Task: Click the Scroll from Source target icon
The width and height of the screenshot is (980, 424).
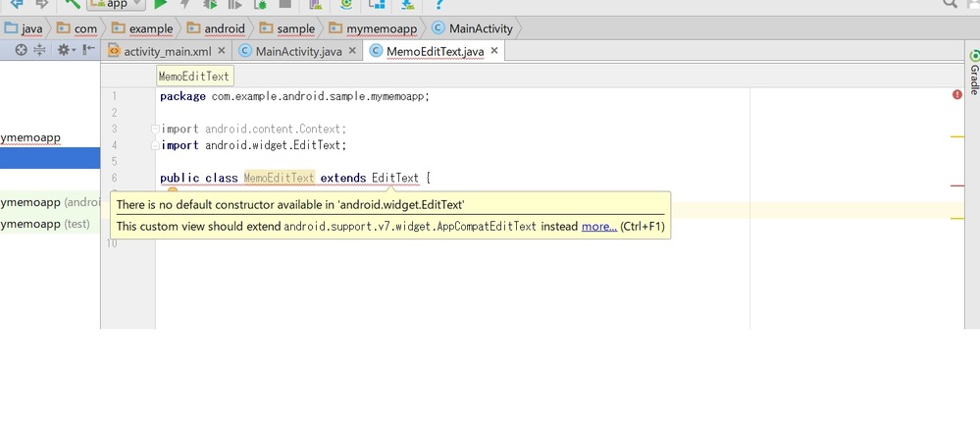Action: tap(21, 50)
